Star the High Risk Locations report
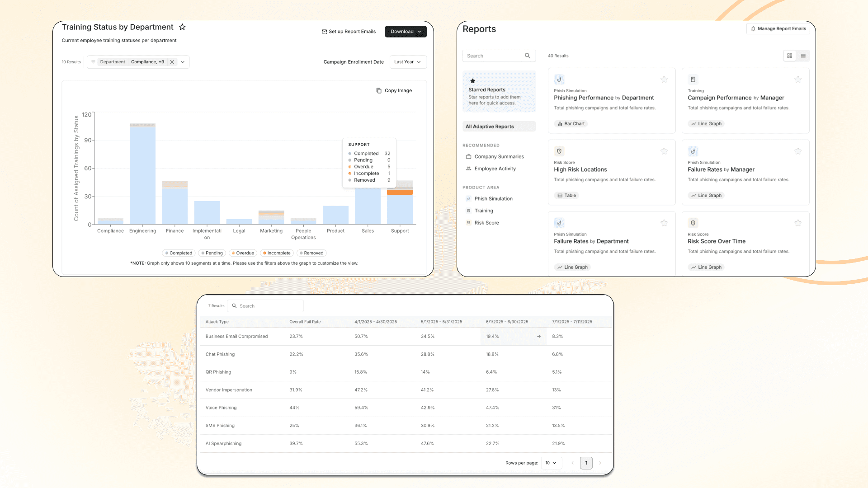 (x=664, y=151)
